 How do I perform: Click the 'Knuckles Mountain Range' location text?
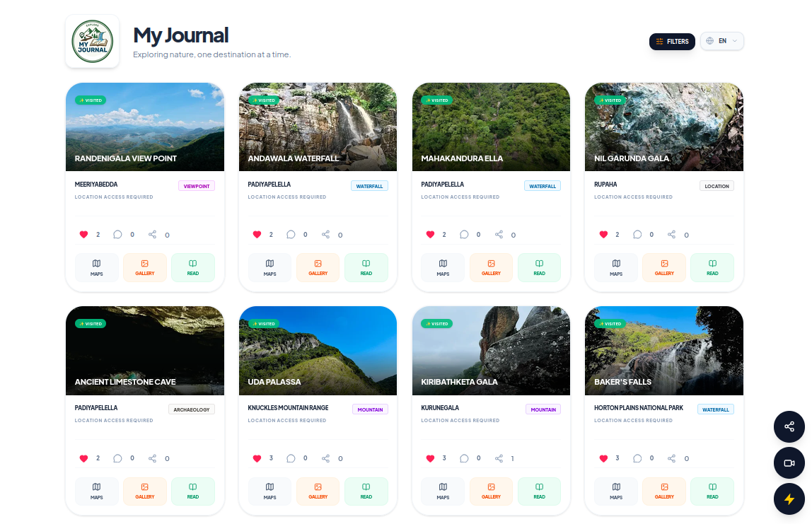point(288,408)
